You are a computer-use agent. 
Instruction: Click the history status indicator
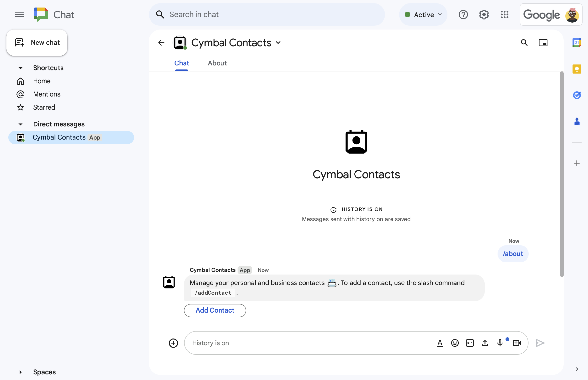[356, 209]
